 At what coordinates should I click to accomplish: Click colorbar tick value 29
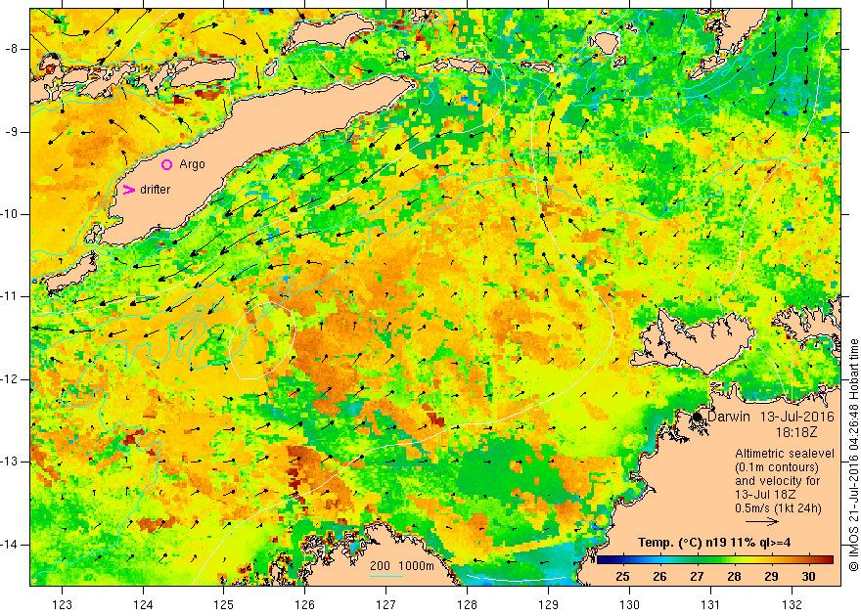coord(772,577)
